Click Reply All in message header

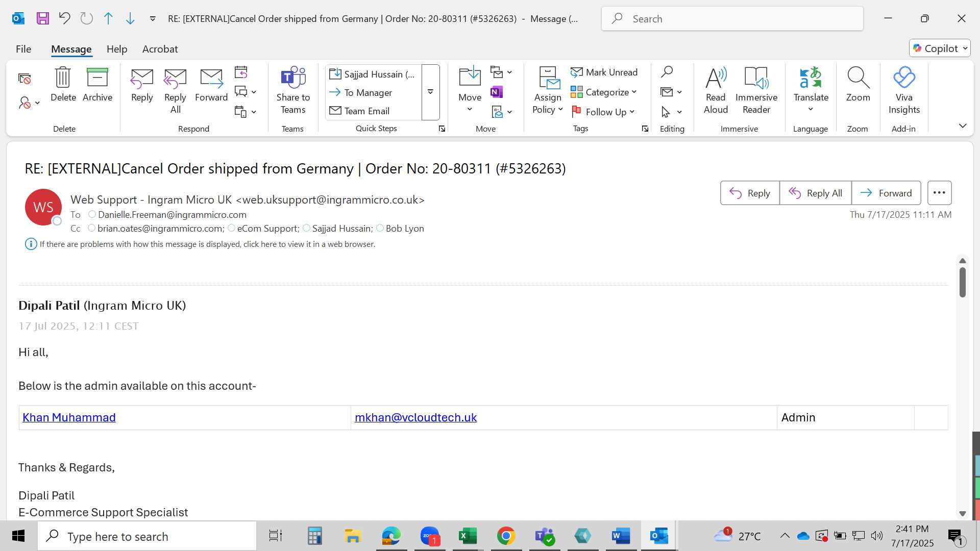tap(815, 193)
